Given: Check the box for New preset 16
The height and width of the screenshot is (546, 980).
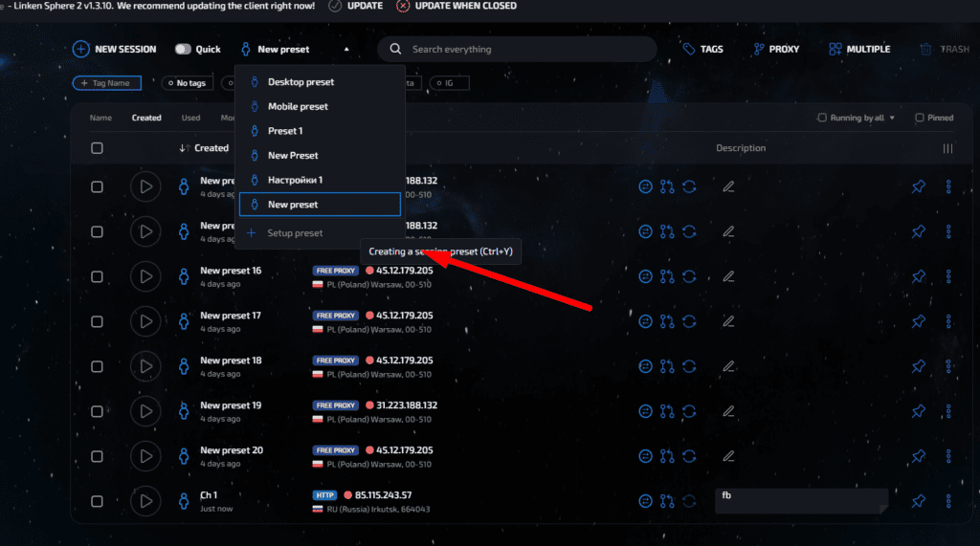Looking at the screenshot, I should (x=97, y=276).
